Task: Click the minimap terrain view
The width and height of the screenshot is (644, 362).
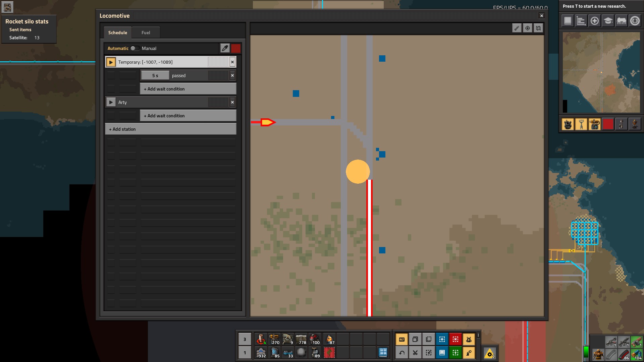Action: (601, 72)
